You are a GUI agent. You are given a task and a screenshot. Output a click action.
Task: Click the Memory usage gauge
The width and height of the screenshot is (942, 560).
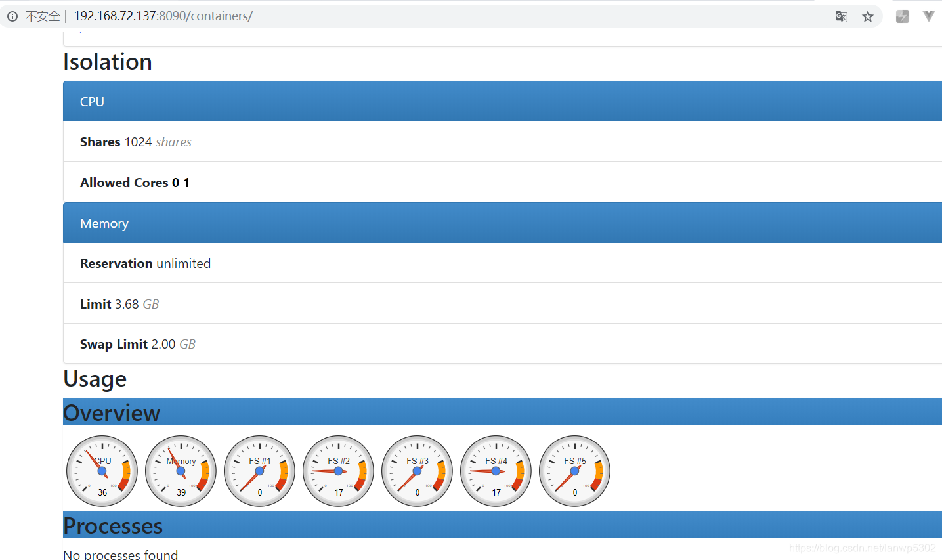click(181, 471)
